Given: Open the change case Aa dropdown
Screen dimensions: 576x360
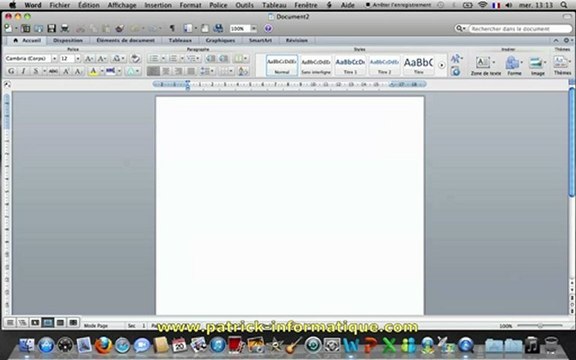Looking at the screenshot, I should coord(118,58).
